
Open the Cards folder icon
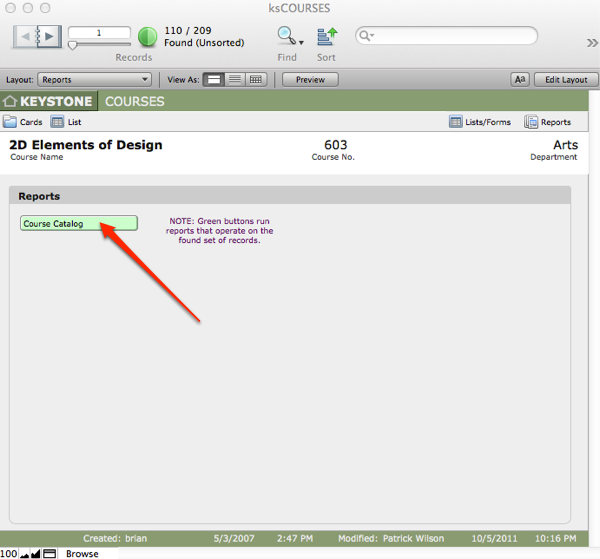pyautogui.click(x=10, y=122)
